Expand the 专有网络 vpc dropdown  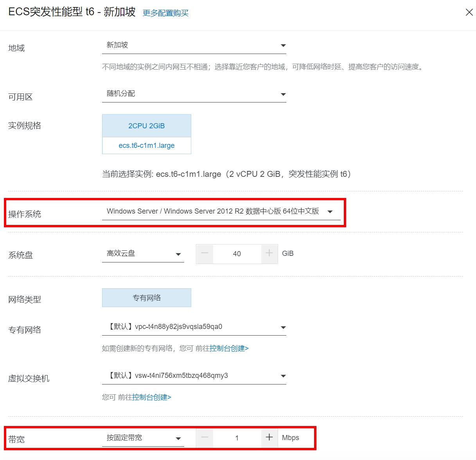(x=194, y=327)
